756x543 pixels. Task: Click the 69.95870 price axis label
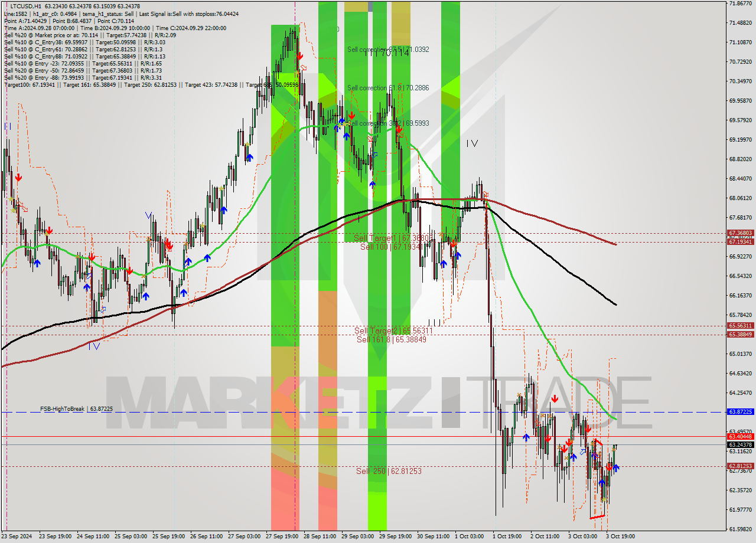click(740, 101)
